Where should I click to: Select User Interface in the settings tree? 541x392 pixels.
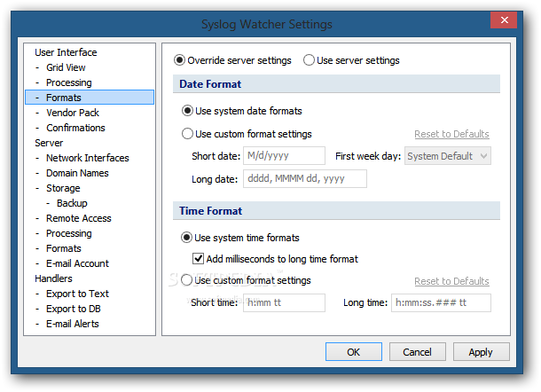pyautogui.click(x=66, y=52)
